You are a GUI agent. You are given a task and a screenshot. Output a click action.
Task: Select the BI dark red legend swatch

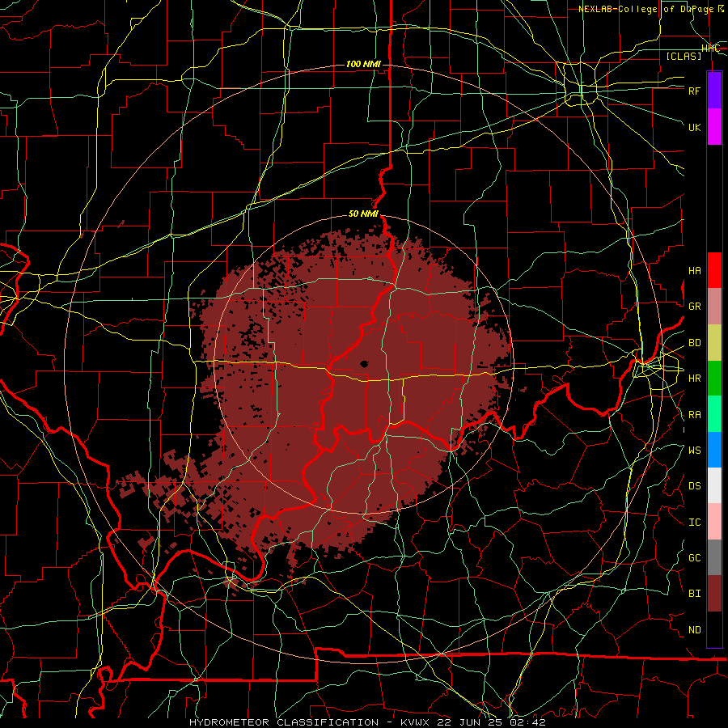714,594
